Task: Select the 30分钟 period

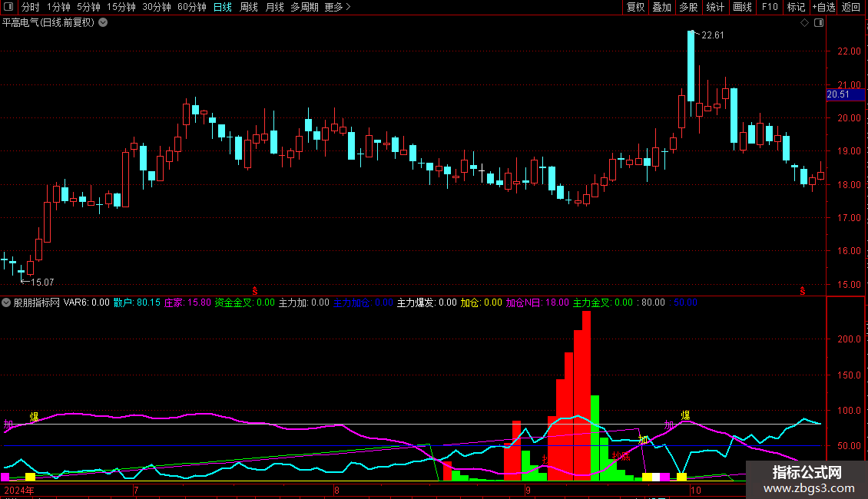Action: click(x=157, y=7)
